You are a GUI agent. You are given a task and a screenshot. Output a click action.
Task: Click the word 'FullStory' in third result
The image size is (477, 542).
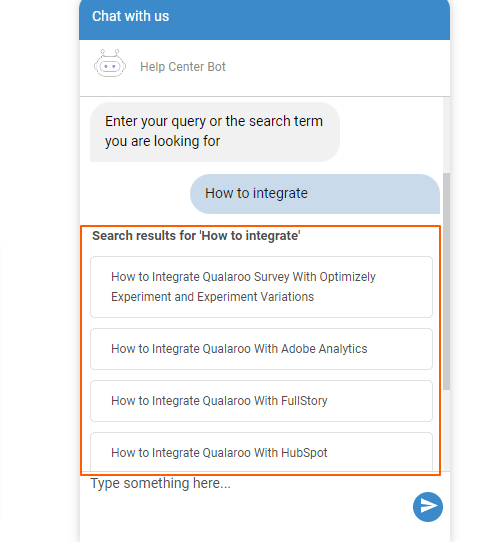point(304,401)
